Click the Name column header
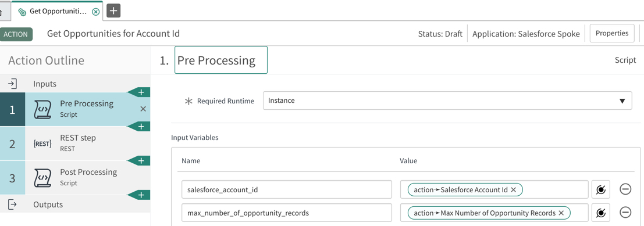644x226 pixels. click(x=191, y=161)
